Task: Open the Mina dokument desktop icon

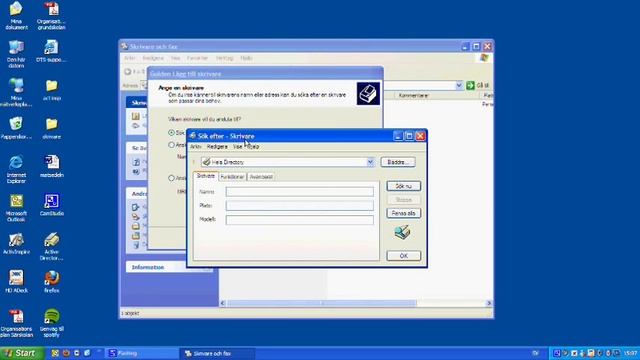Action: (x=16, y=16)
